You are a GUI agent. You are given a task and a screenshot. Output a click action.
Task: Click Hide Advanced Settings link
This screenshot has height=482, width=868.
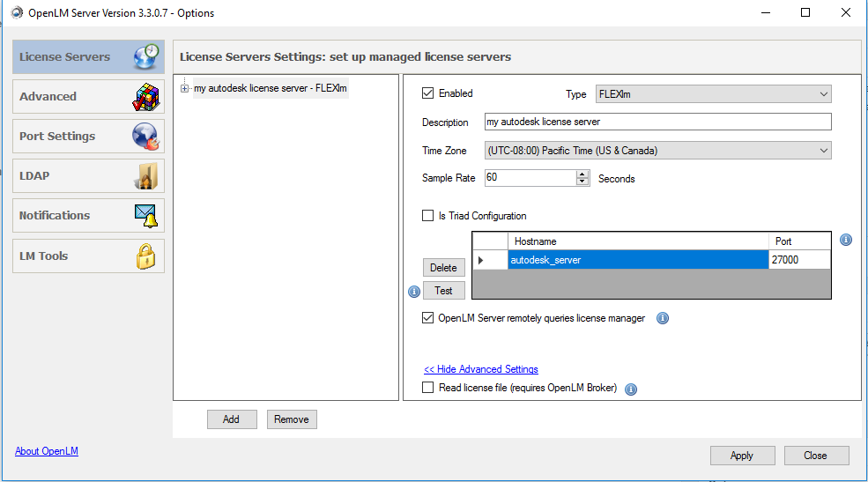click(480, 369)
